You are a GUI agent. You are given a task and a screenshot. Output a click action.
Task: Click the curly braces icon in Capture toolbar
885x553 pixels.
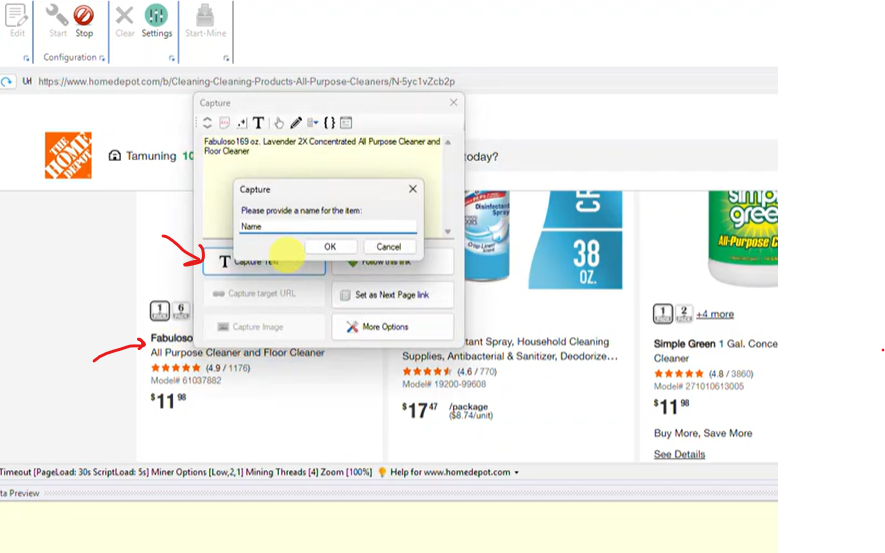pyautogui.click(x=329, y=123)
